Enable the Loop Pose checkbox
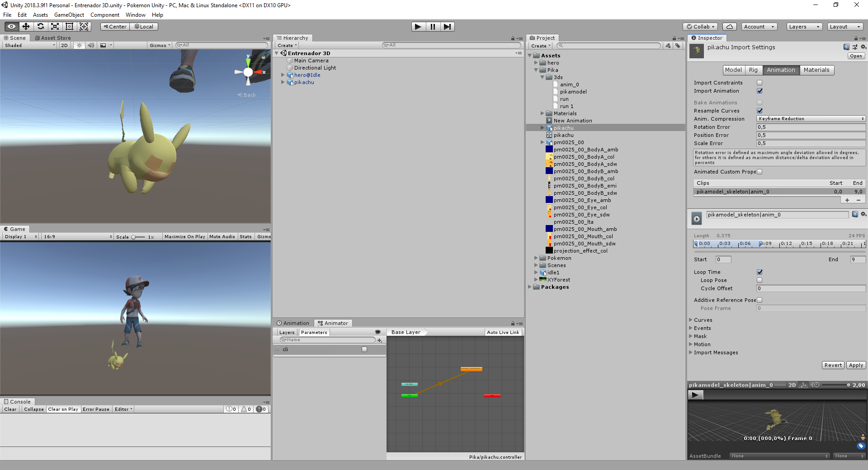This screenshot has height=470, width=868. click(x=759, y=280)
